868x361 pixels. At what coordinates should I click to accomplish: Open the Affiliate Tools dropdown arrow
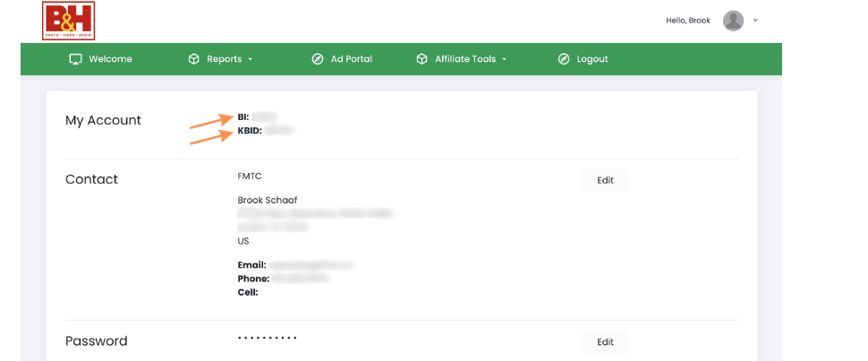(505, 60)
